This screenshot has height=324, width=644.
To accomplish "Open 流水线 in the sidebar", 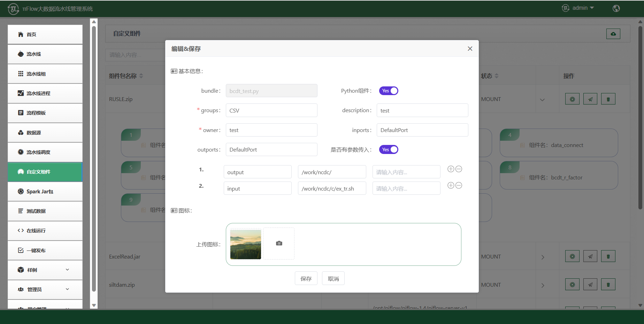I will click(45, 54).
